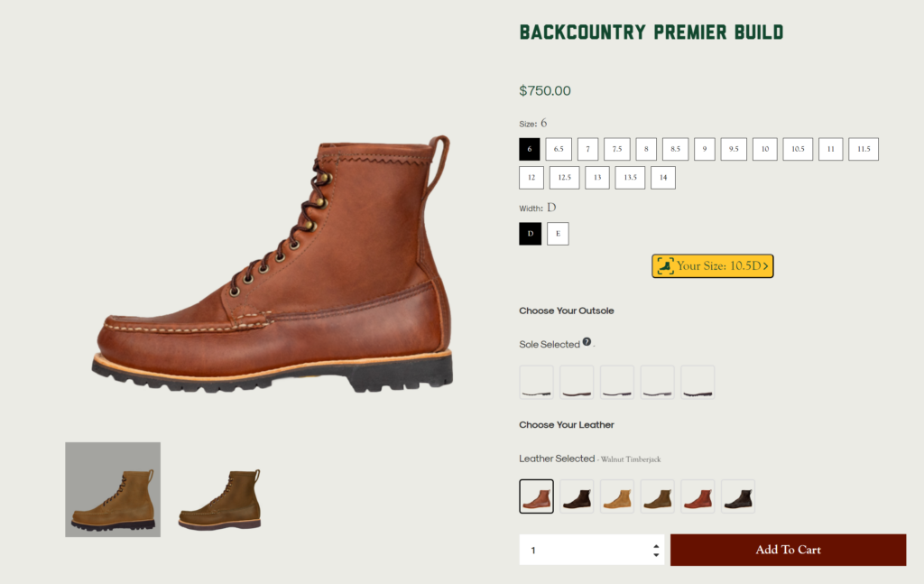Select the second smooth sole option
The height and width of the screenshot is (584, 924).
pos(577,381)
